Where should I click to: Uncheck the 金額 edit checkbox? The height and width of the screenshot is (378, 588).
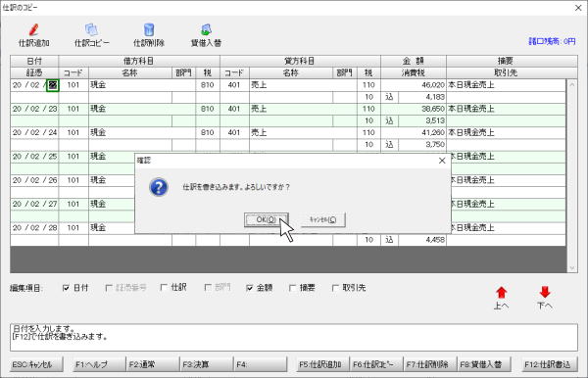pos(249,288)
